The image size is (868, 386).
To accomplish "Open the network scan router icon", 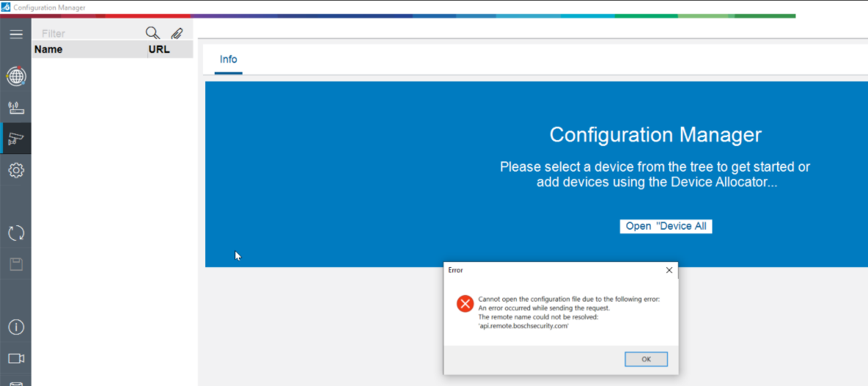I will [16, 107].
